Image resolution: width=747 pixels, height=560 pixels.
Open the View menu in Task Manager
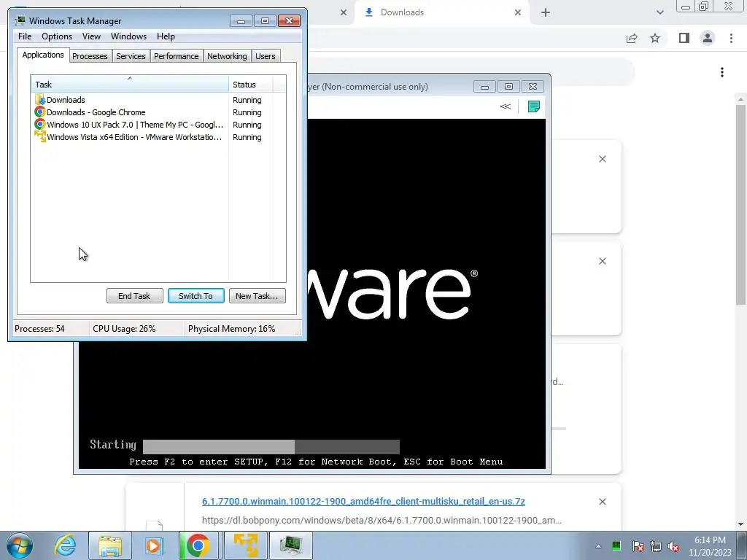coord(91,36)
